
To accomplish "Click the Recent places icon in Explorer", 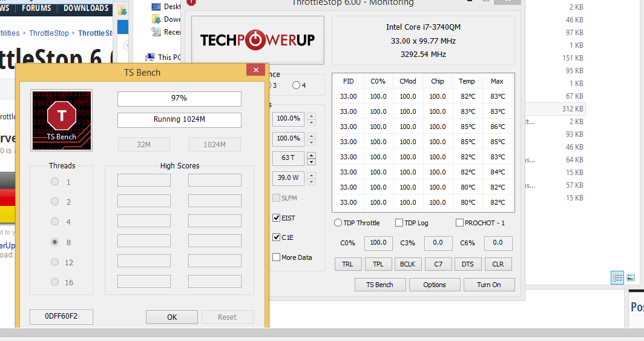I will coord(156,32).
